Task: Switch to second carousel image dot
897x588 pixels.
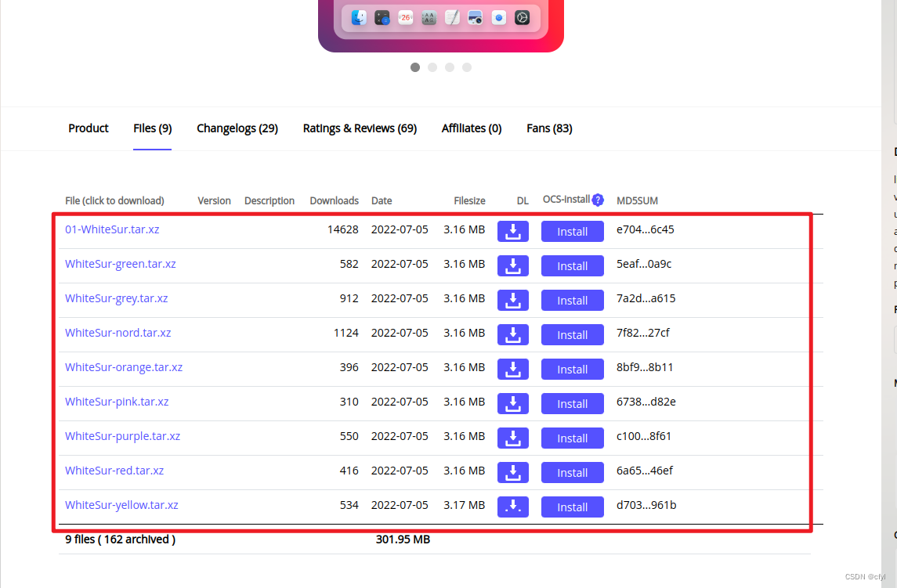Action: click(432, 67)
